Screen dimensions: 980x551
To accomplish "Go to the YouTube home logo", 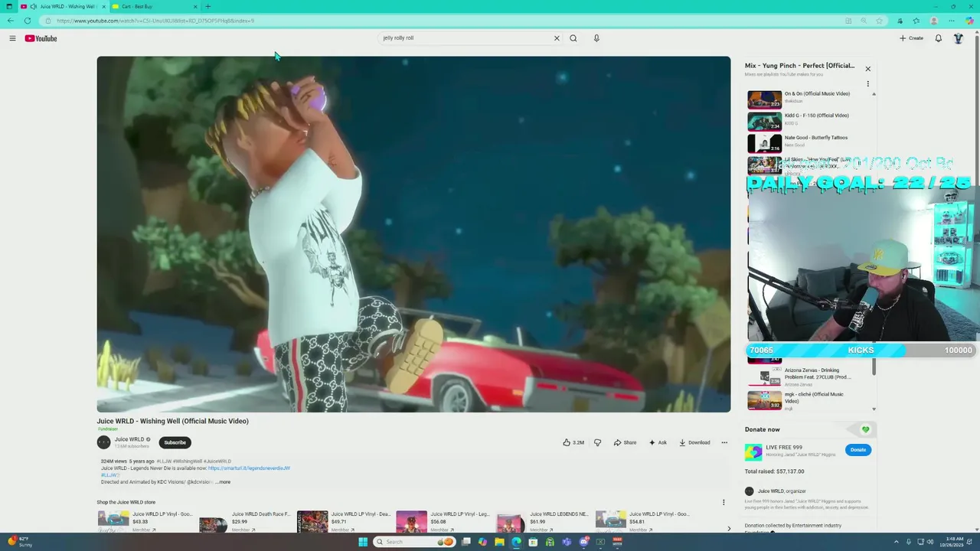I will point(41,38).
